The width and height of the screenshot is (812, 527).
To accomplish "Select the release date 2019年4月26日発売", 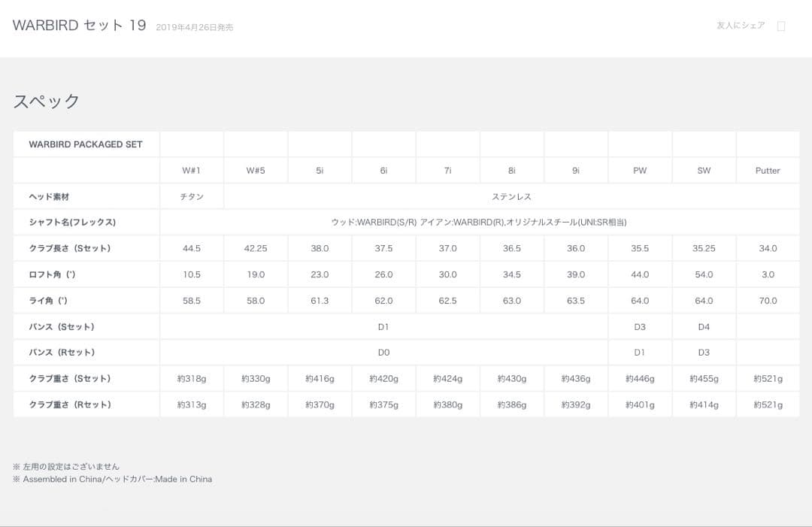I will coord(194,27).
